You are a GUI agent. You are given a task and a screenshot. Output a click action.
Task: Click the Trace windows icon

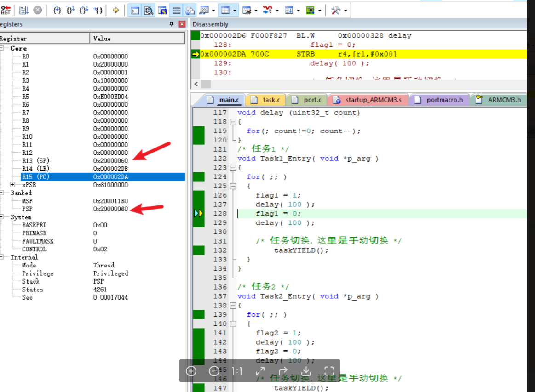pos(289,11)
